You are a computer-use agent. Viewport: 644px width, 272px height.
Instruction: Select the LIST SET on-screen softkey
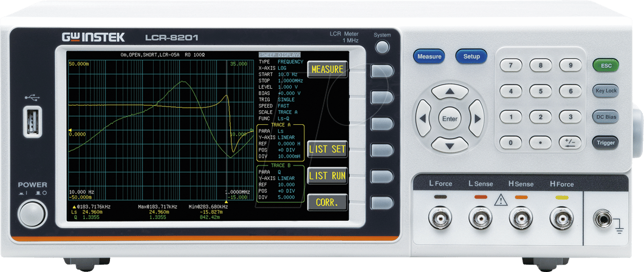click(x=327, y=149)
